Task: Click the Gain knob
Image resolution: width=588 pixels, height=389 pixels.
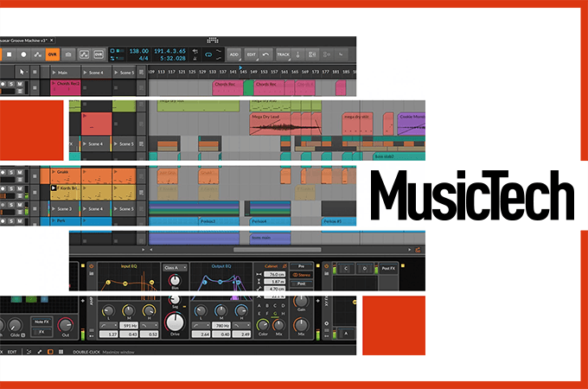Action: coord(301,300)
